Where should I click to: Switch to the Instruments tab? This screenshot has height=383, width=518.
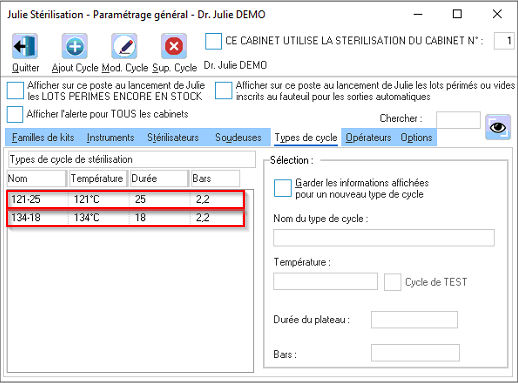(x=110, y=137)
